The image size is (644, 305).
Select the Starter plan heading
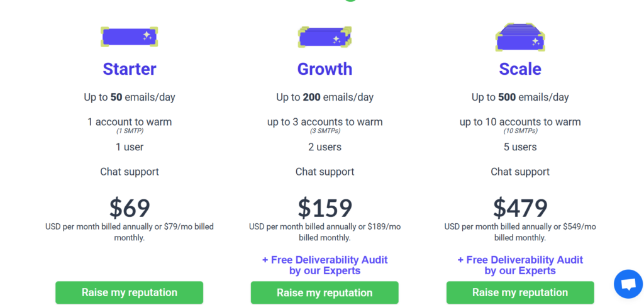[x=130, y=69]
